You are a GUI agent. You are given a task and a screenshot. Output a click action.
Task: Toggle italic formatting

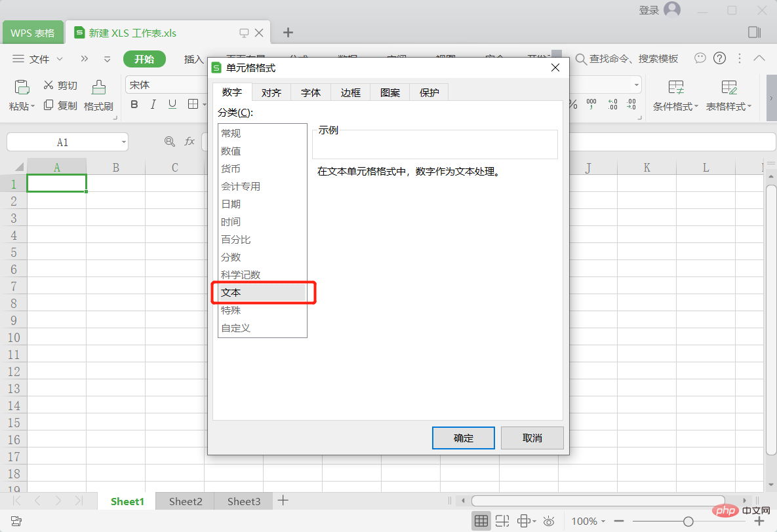153,105
